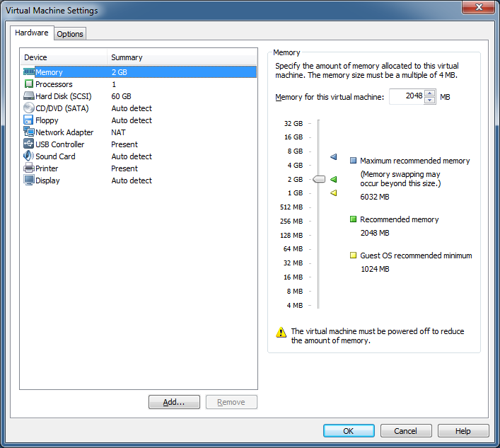Switch to the Options tab
This screenshot has height=448, width=500.
click(70, 34)
